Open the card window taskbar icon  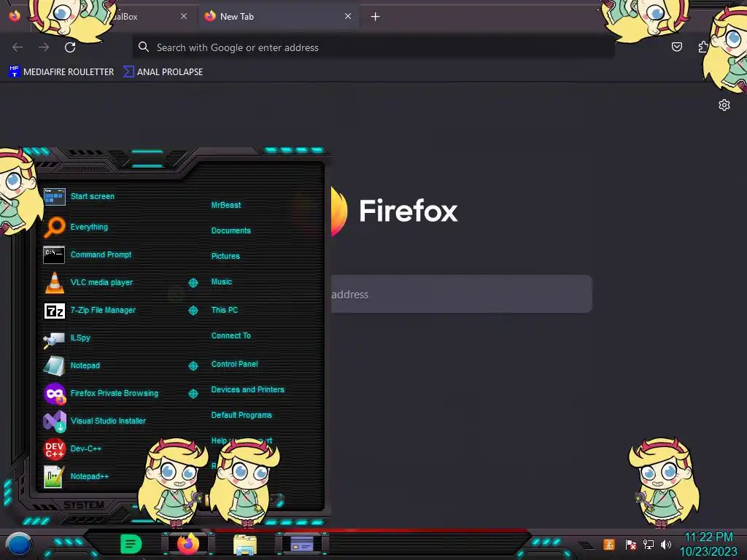pos(302,544)
